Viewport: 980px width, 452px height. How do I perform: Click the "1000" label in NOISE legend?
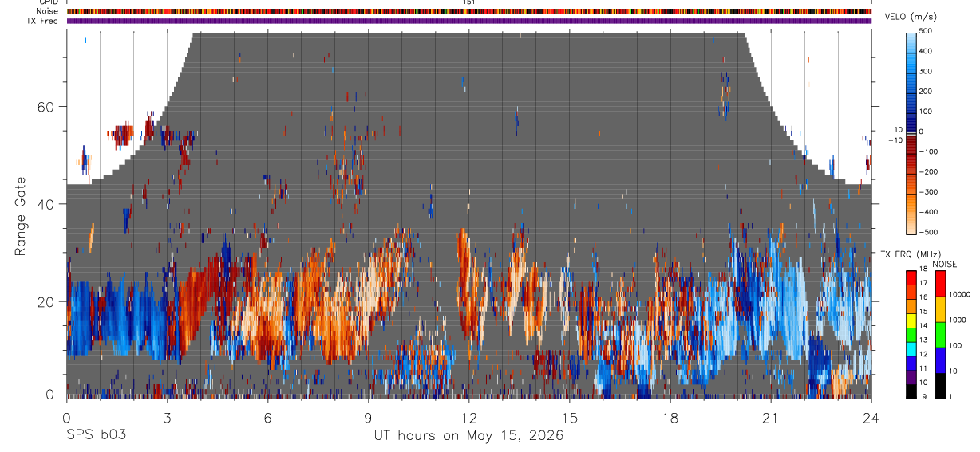pos(958,320)
